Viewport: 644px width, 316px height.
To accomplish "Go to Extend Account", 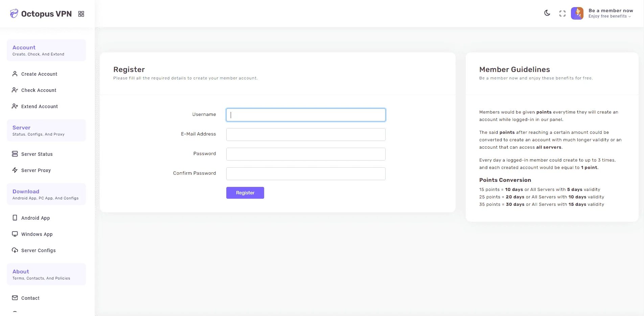I will point(40,106).
